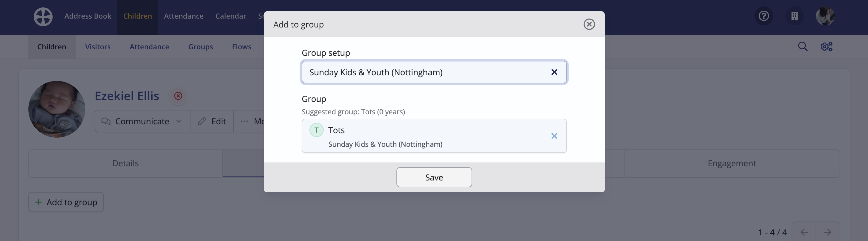Click the red circle icon beside Ezekiel Ellis
Screen dimensions: 868x241
178,96
